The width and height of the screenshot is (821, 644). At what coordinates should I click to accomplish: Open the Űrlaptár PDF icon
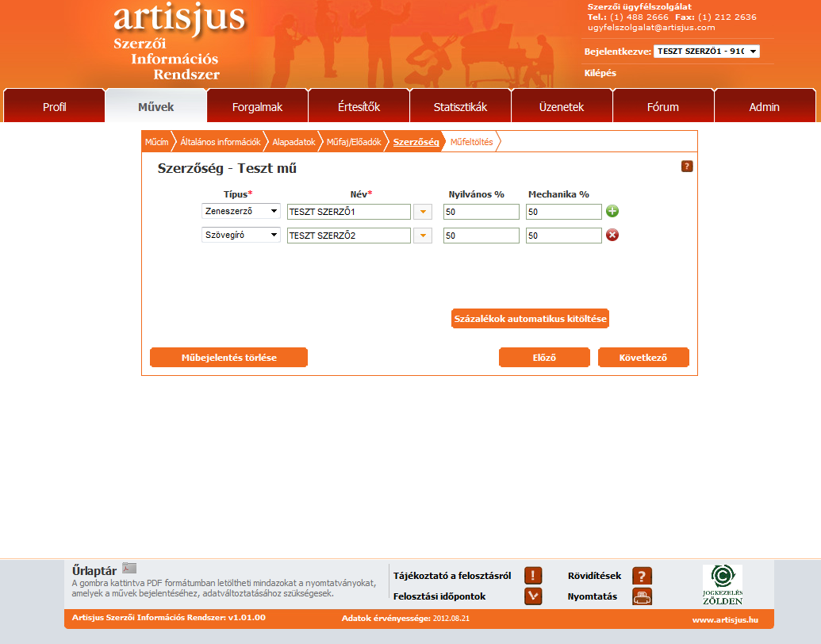pos(129,568)
